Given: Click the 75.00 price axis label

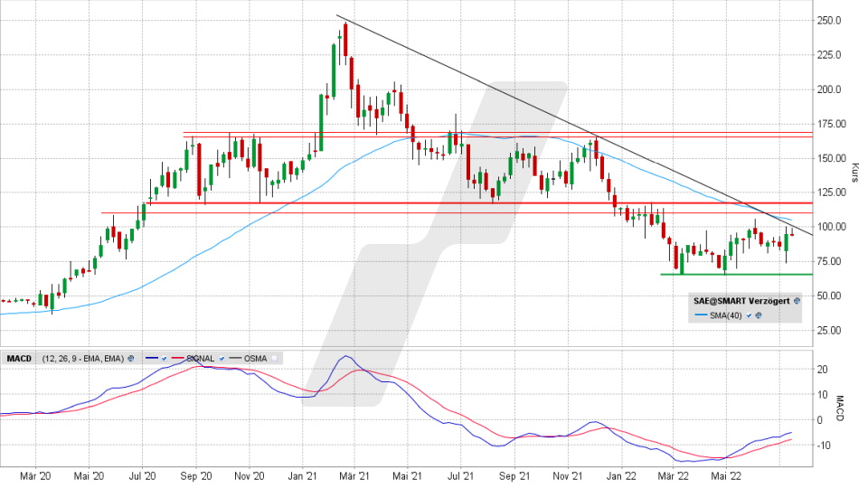Looking at the screenshot, I should [x=829, y=261].
